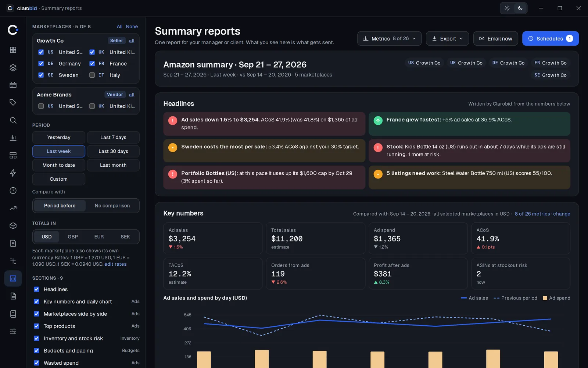Click the Ad spend legend swatch
The width and height of the screenshot is (588, 368).
point(545,298)
